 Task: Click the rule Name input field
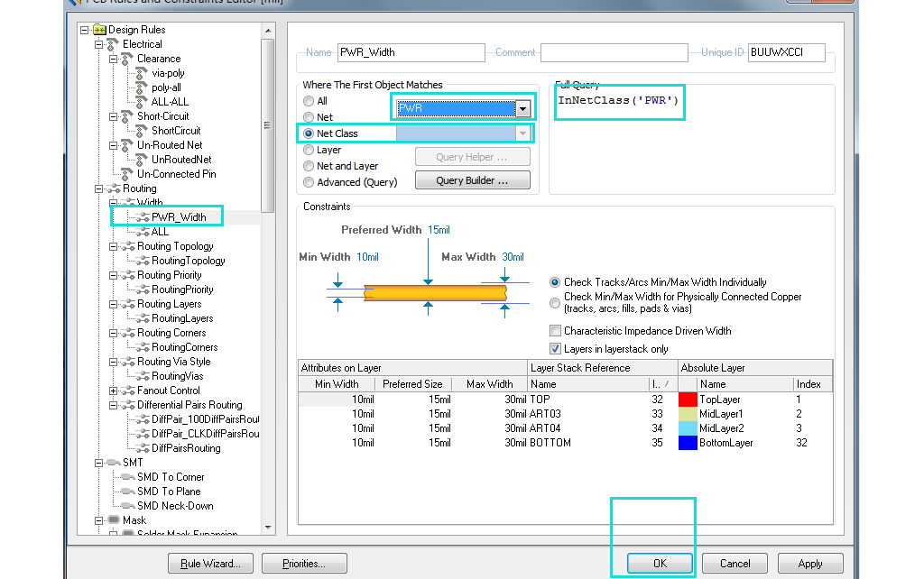(411, 52)
